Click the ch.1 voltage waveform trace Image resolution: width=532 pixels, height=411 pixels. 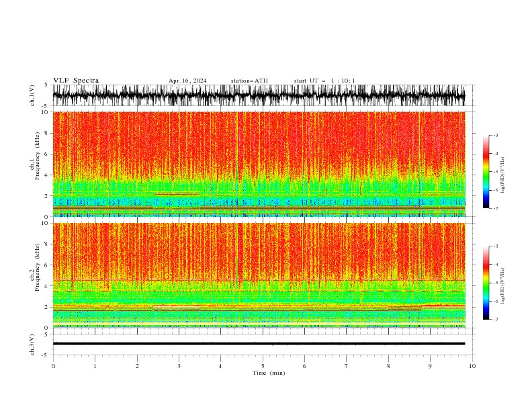click(x=259, y=95)
